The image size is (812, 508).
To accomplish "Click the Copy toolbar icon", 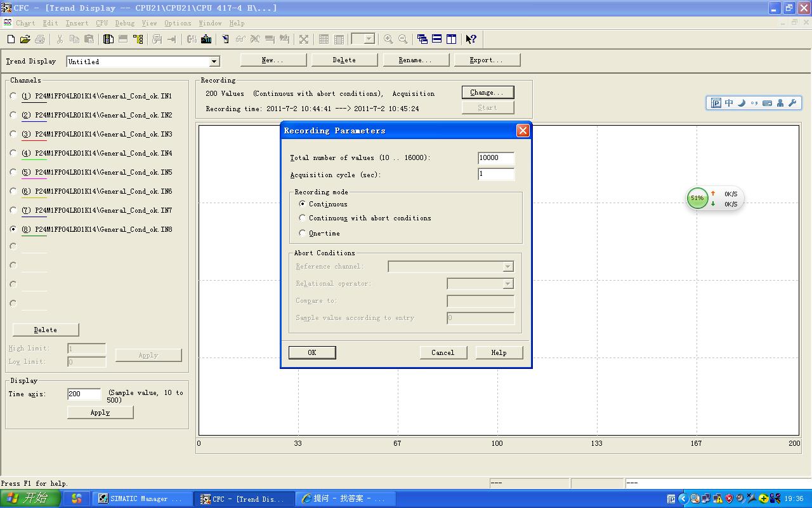I will 74,39.
